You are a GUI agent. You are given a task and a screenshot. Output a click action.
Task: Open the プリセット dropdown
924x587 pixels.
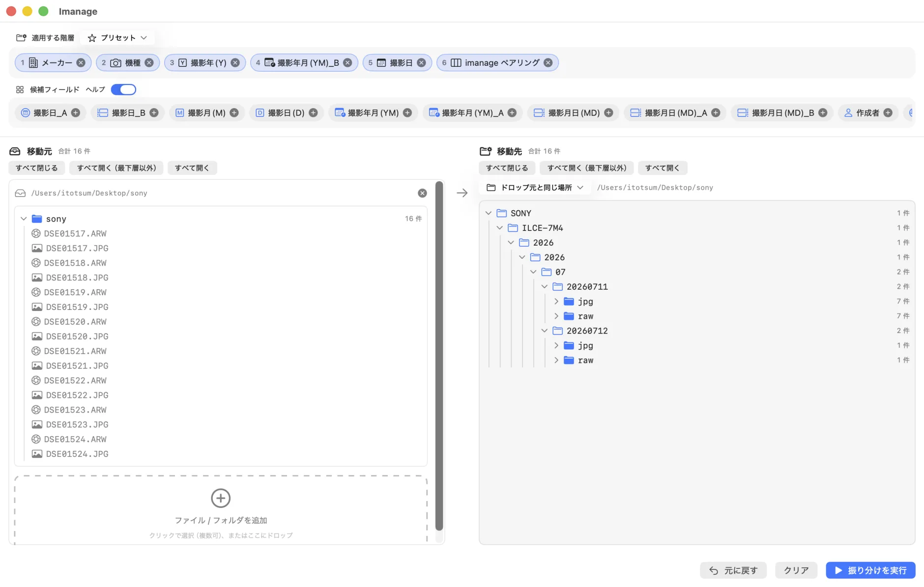(117, 38)
